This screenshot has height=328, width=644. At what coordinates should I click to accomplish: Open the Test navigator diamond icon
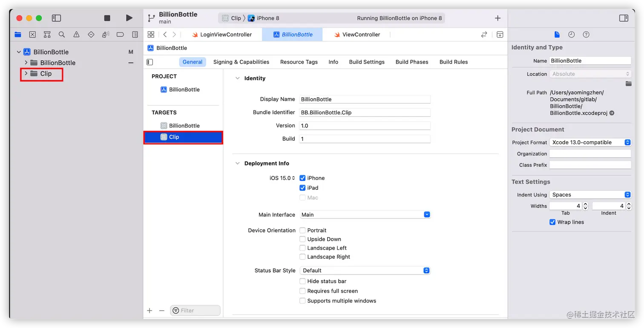(91, 35)
